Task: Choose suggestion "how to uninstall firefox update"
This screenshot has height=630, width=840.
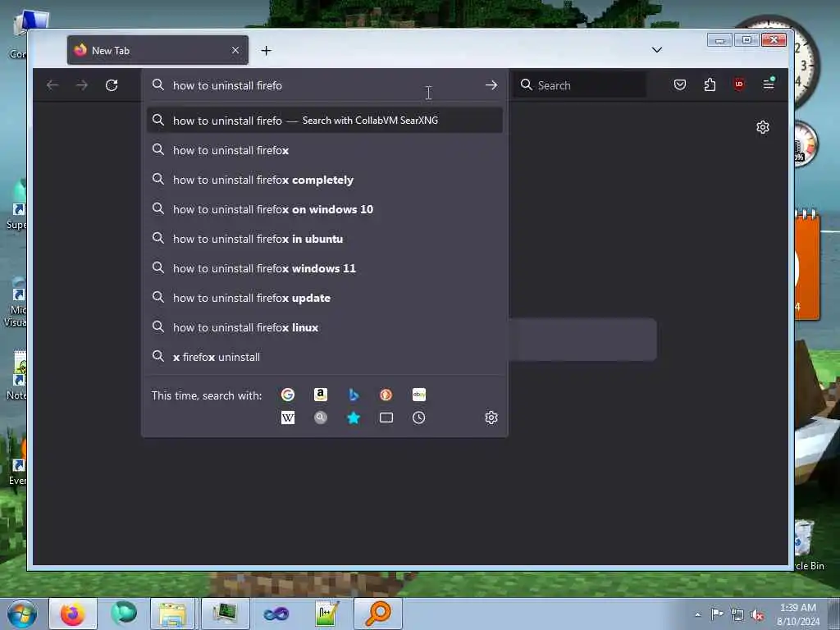Action: (325, 298)
